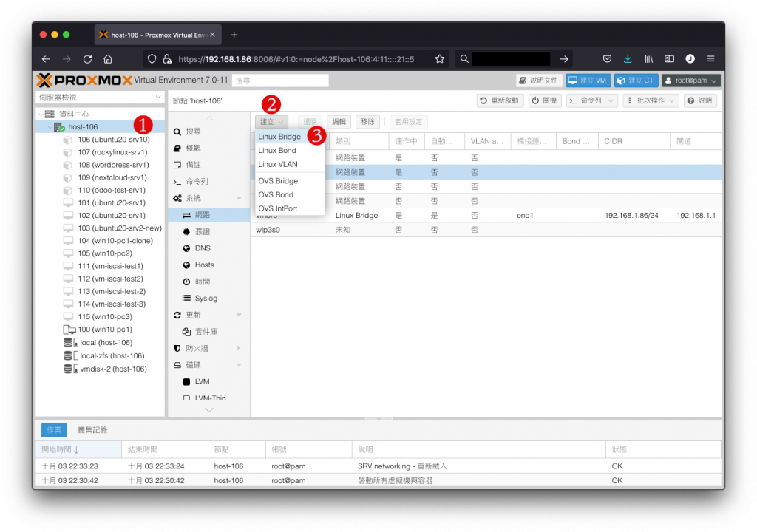Collapse the 更新 section arrow
This screenshot has height=532, width=757.
(239, 316)
